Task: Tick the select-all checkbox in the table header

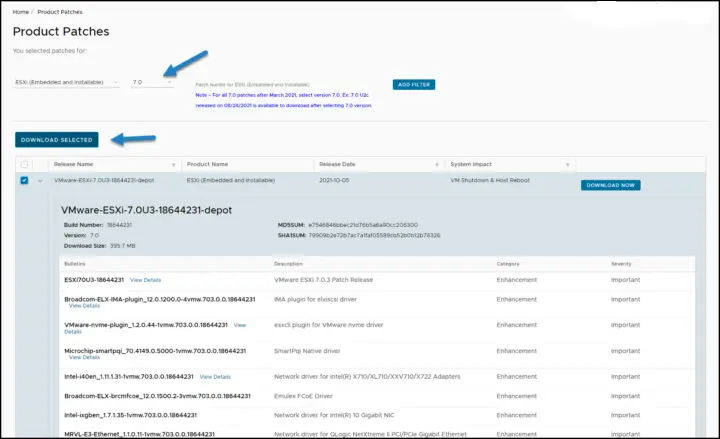Action: (x=24, y=164)
